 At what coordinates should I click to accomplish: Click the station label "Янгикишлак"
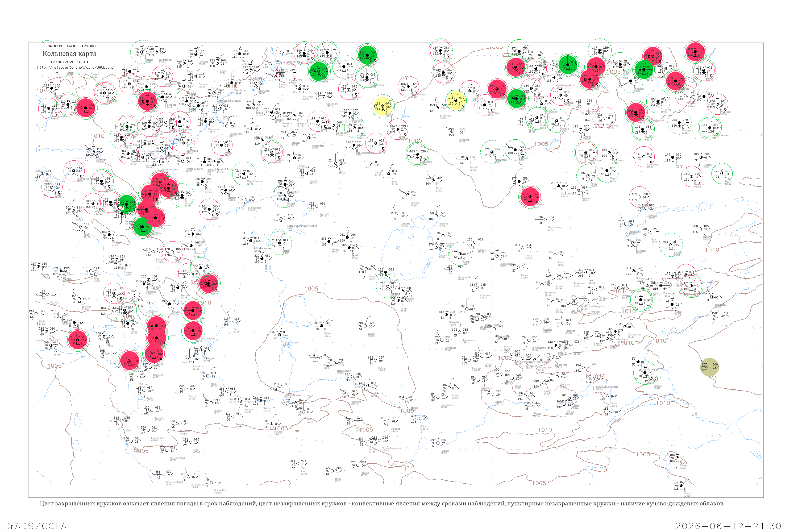[x=539, y=348]
